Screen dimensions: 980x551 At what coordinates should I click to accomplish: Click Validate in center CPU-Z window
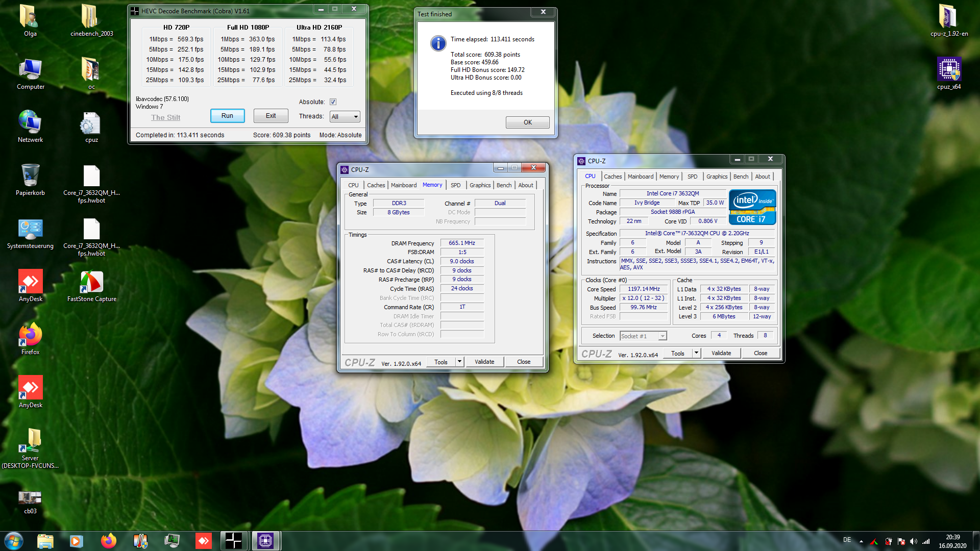pyautogui.click(x=484, y=362)
